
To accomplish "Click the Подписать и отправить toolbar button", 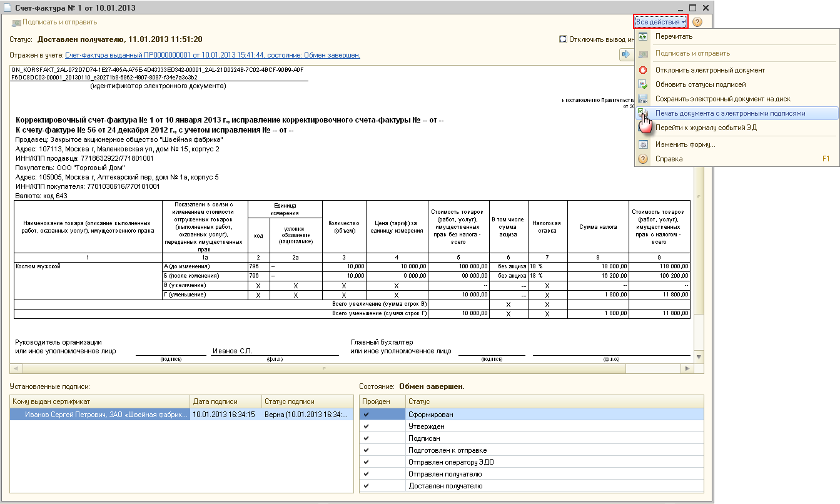I will coord(54,22).
